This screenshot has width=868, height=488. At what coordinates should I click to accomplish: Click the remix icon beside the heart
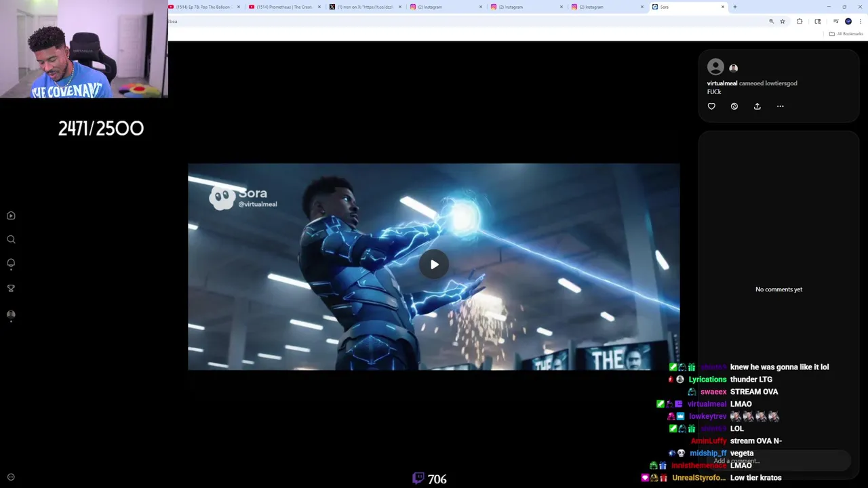[734, 106]
